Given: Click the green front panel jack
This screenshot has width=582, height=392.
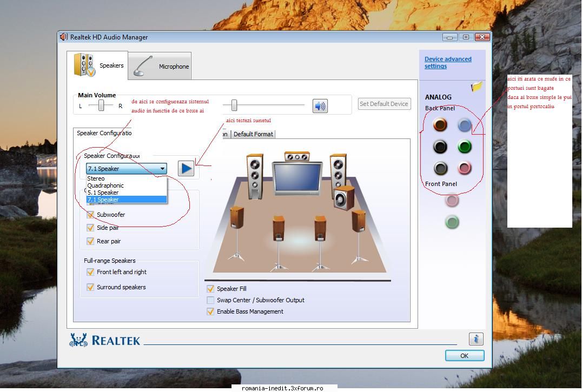Looking at the screenshot, I should (x=452, y=222).
